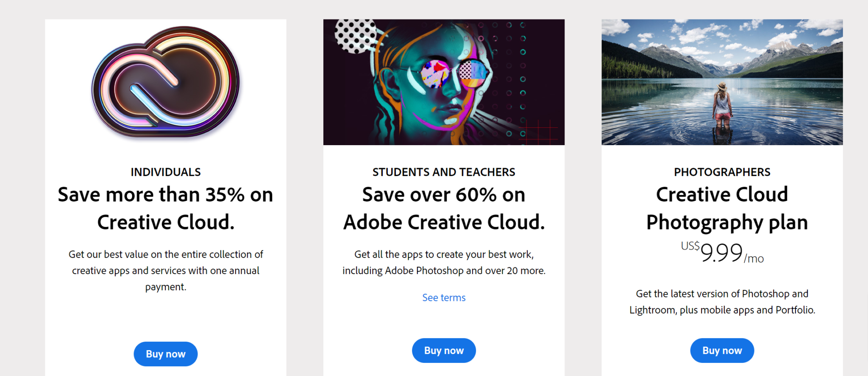The image size is (868, 376).
Task: Click Buy now for the Photography plan
Action: 722,350
